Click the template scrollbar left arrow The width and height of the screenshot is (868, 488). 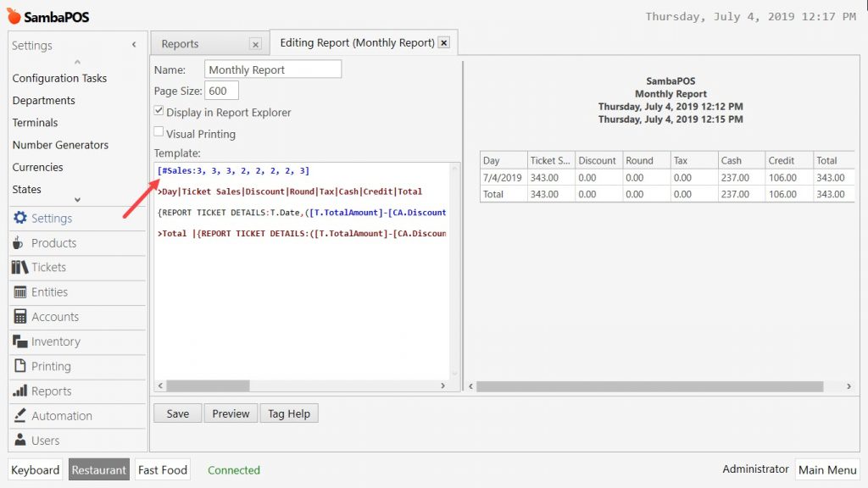(160, 385)
